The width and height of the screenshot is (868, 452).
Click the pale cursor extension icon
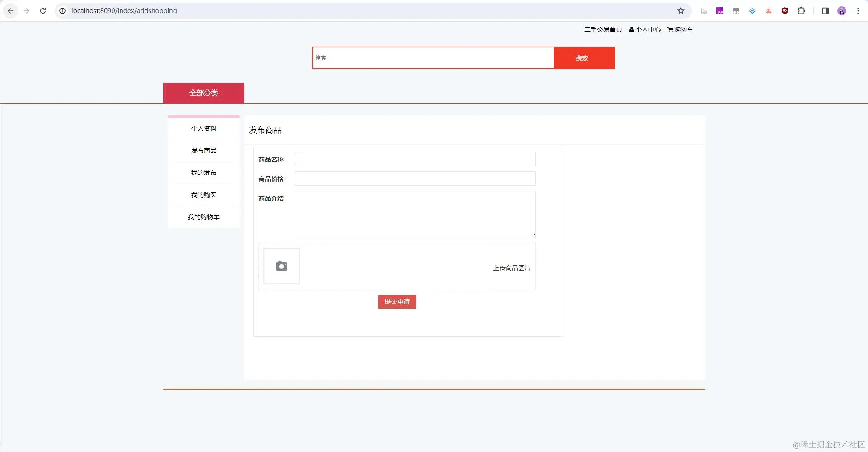coord(704,11)
